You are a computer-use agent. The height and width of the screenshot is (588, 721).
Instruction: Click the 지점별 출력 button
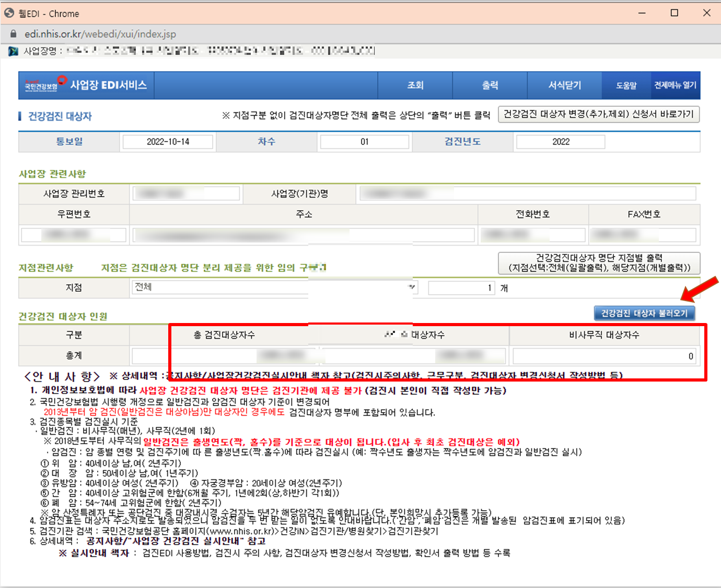tap(599, 263)
